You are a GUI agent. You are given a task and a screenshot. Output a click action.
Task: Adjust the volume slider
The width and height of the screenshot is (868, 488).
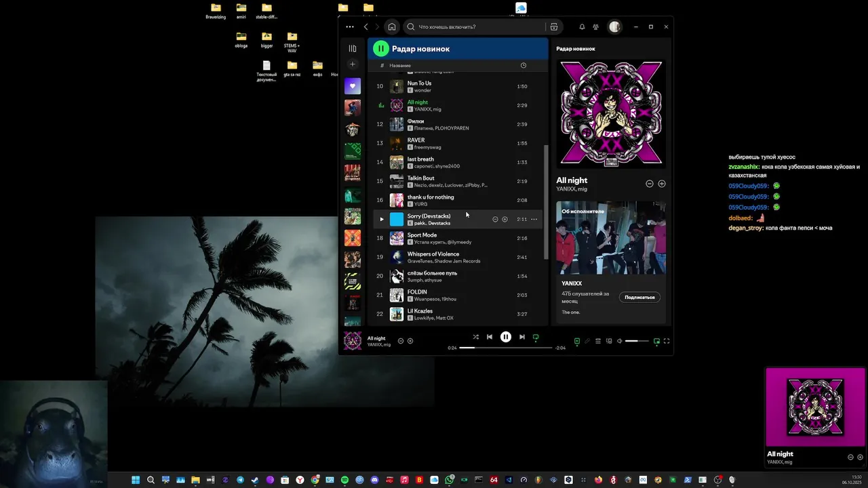637,341
